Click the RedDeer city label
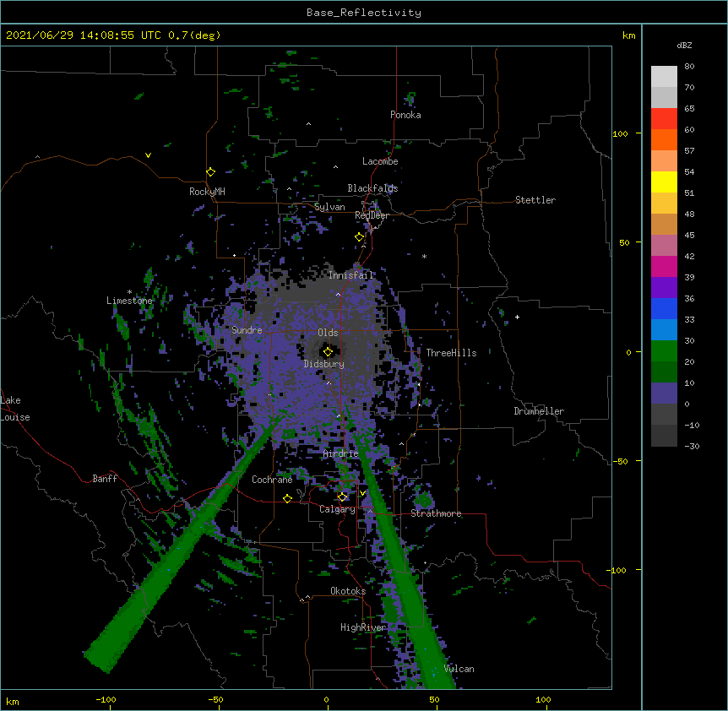The width and height of the screenshot is (728, 711). [x=372, y=215]
